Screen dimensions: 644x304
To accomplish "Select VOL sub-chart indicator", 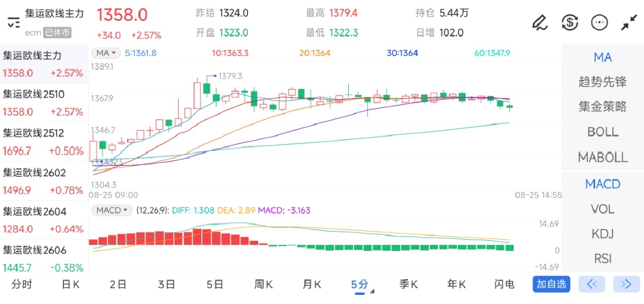I will pyautogui.click(x=603, y=209).
